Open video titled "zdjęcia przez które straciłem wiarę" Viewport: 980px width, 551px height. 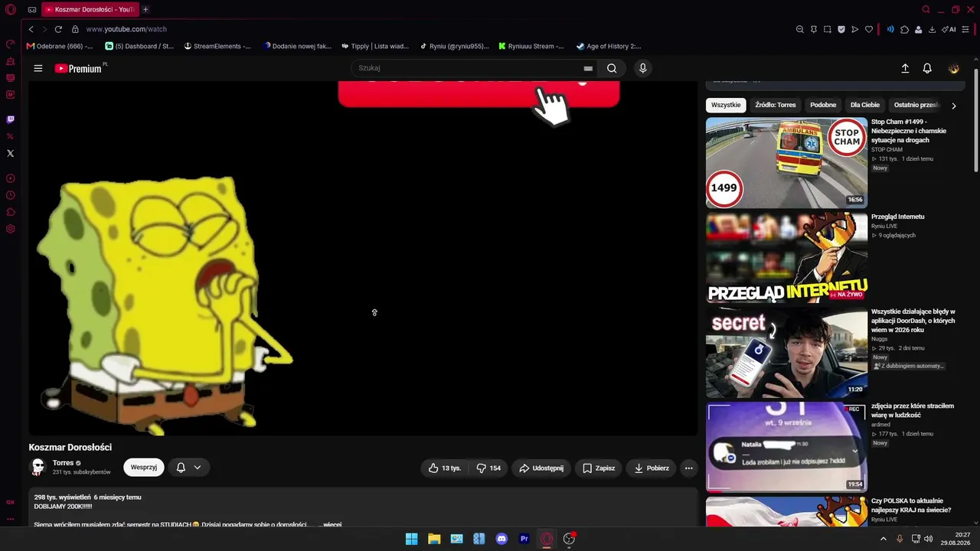(913, 410)
